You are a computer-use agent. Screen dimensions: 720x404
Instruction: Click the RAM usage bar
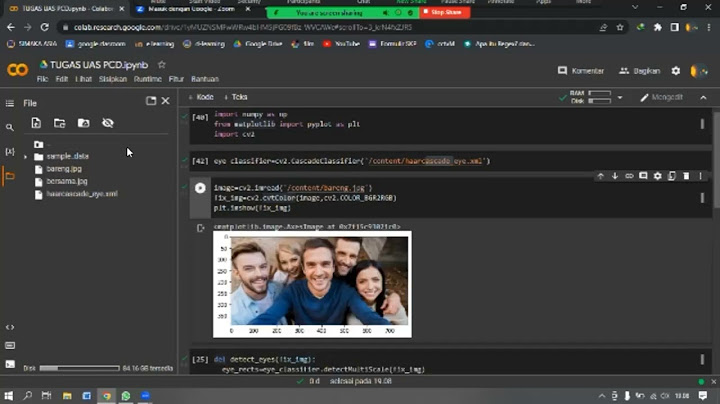(x=599, y=93)
